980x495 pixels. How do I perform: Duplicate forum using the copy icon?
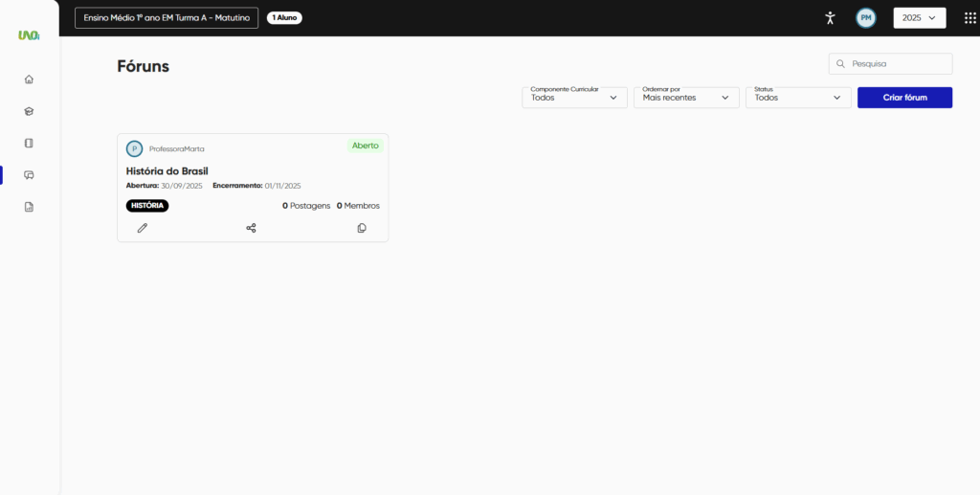[362, 228]
